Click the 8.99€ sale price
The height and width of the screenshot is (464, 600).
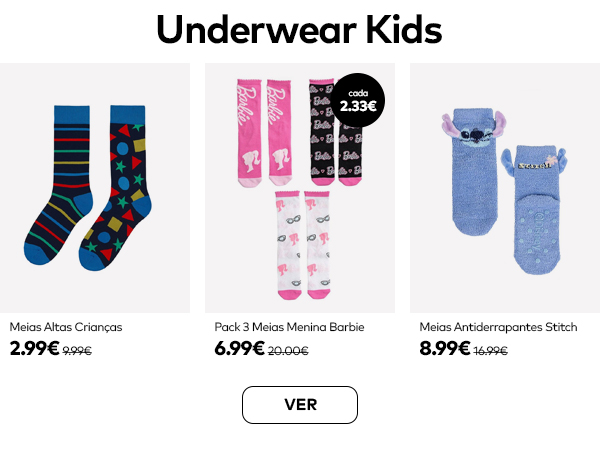pyautogui.click(x=445, y=348)
